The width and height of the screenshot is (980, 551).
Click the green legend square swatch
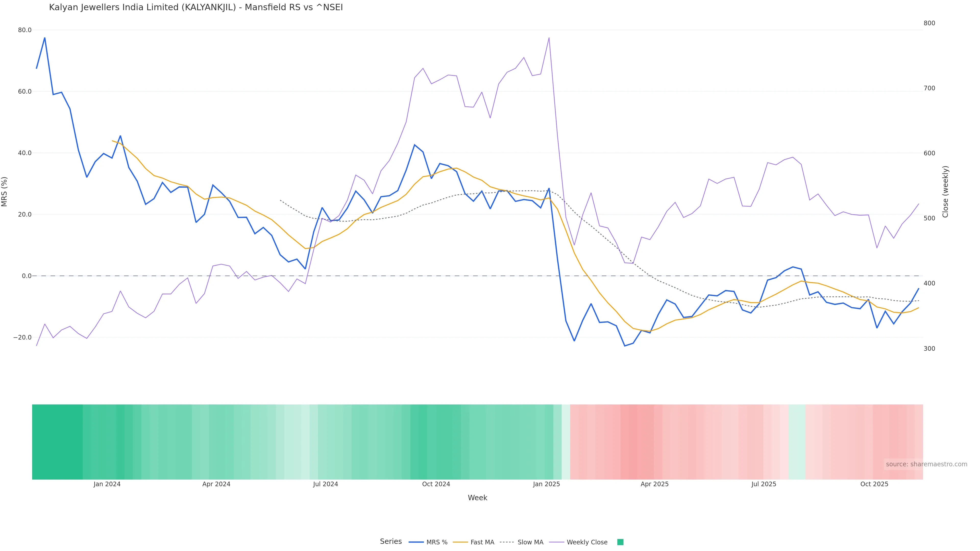620,542
